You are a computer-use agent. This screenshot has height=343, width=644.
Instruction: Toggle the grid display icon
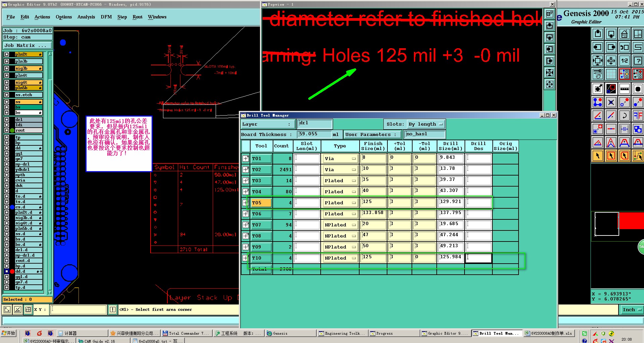click(611, 74)
